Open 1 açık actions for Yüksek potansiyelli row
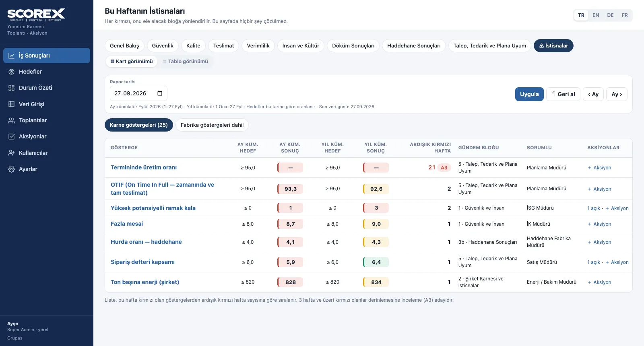The height and width of the screenshot is (346, 644). (594, 208)
